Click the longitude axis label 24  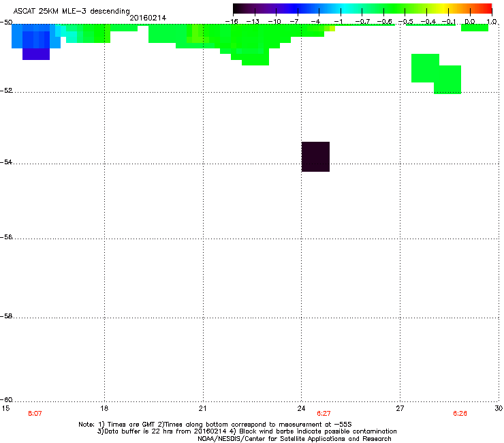301,408
